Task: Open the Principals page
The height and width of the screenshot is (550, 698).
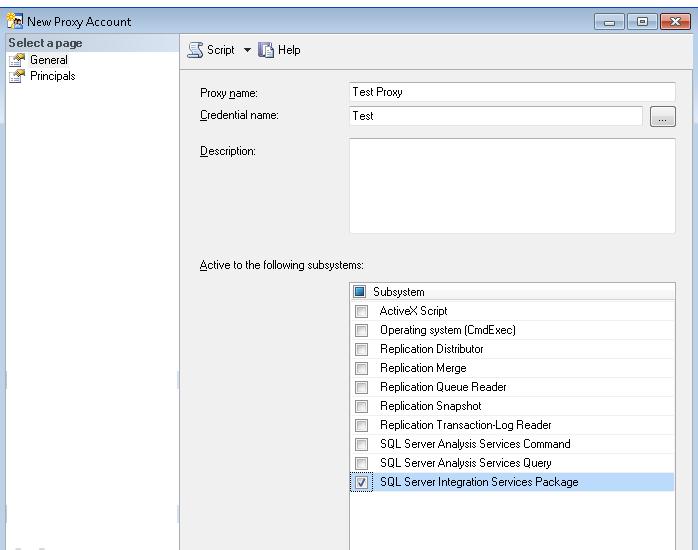Action: 52,76
